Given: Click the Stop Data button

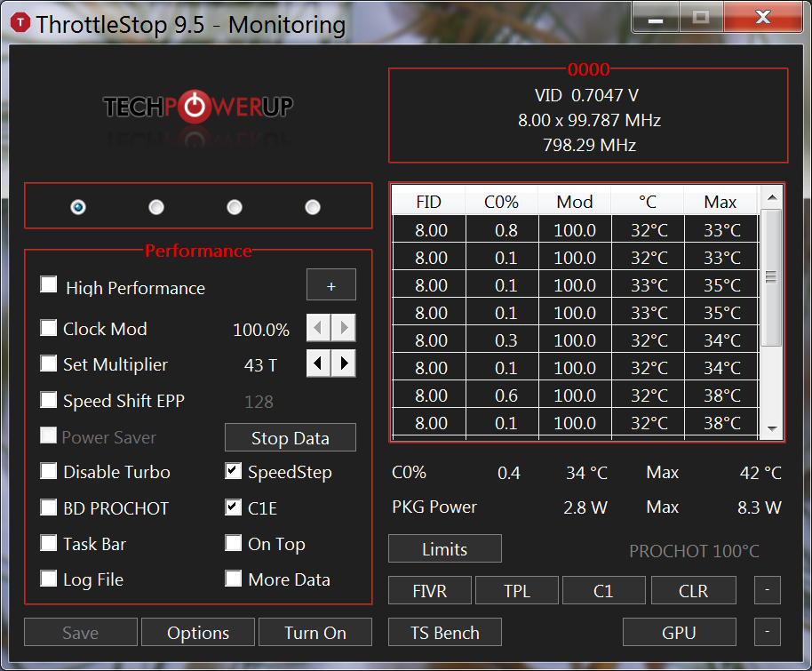Looking at the screenshot, I should pos(291,438).
